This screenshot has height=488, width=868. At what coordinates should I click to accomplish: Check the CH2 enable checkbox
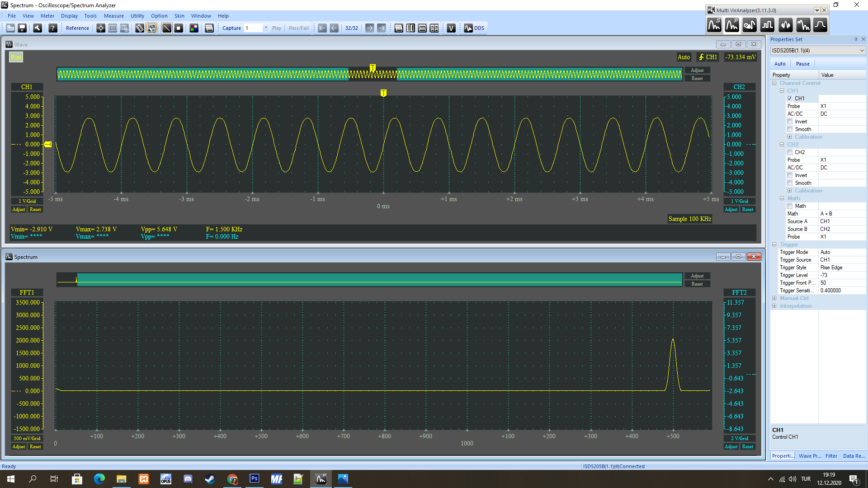pyautogui.click(x=790, y=152)
